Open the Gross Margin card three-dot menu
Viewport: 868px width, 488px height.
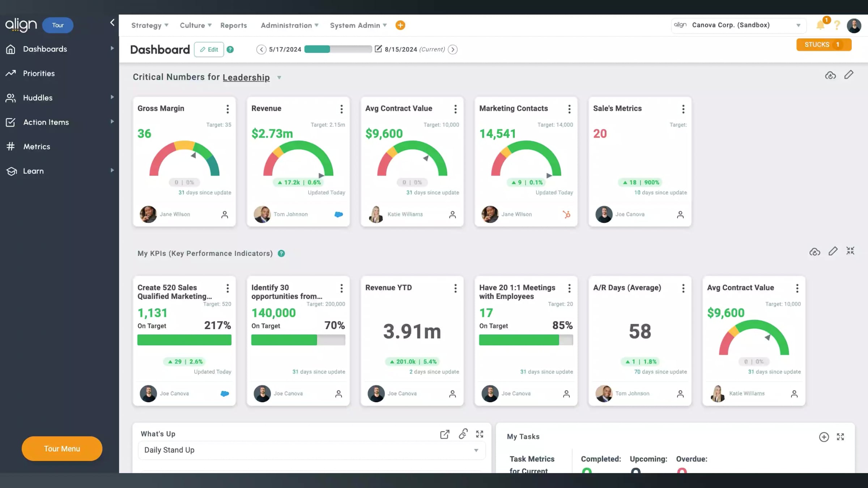point(227,109)
